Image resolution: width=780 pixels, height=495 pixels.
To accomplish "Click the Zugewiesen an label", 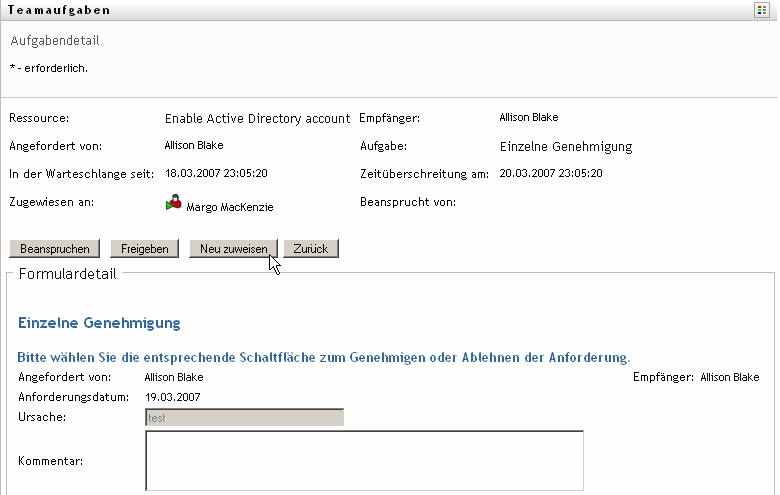I will [52, 202].
